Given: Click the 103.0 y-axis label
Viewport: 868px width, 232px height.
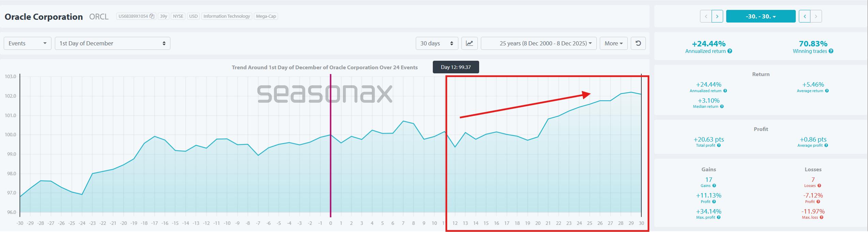Looking at the screenshot, I should (10, 76).
